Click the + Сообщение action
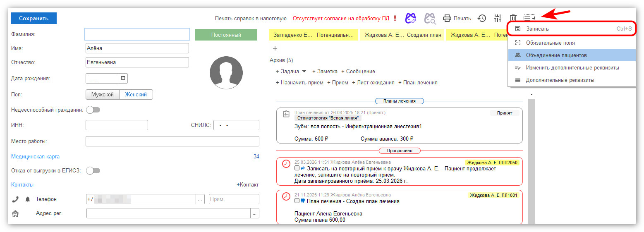The height and width of the screenshot is (232, 644). pyautogui.click(x=358, y=72)
